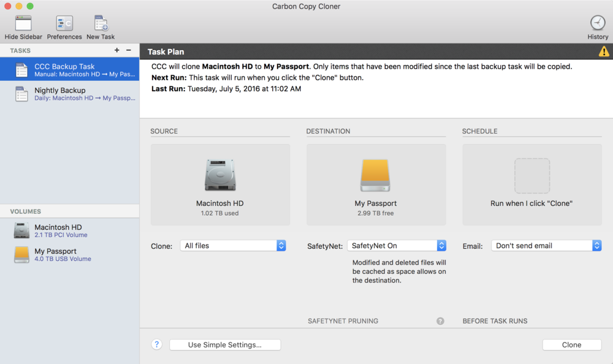Click the 'Last Run:' label text
Viewport: 613px width, 364px height.
169,89
